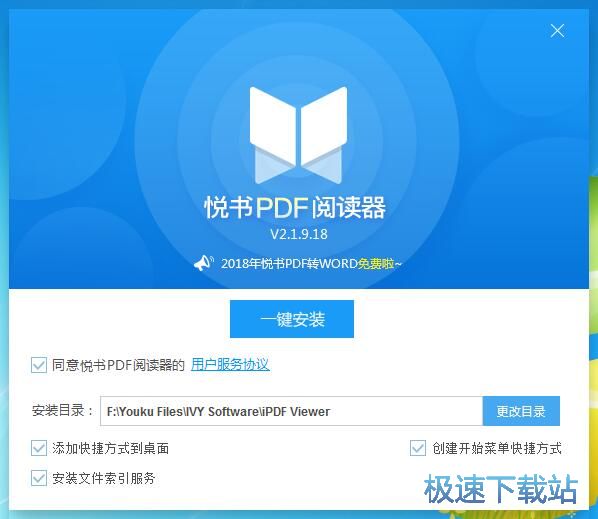This screenshot has height=519, width=598.
Task: Click the open-book logo icon
Action: coord(299,135)
